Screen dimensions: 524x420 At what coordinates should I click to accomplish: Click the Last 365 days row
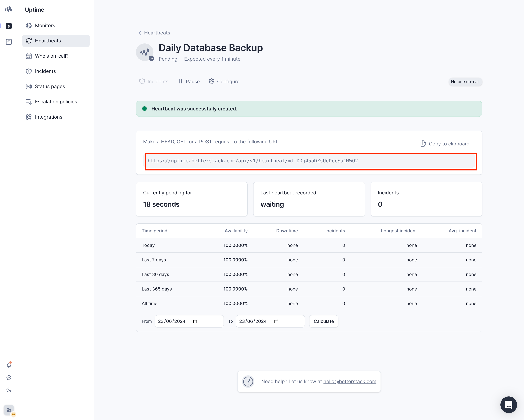[309, 289]
